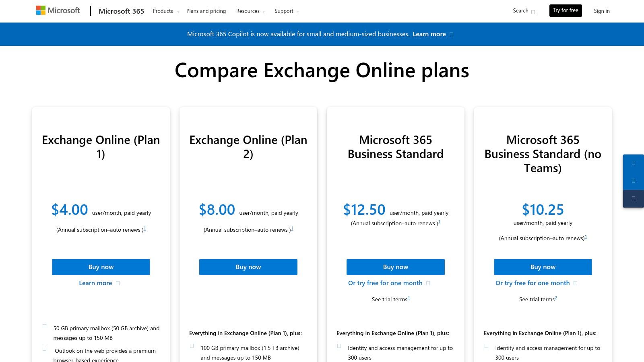Click the top floating side panel icon
The image size is (644, 362).
point(633,163)
